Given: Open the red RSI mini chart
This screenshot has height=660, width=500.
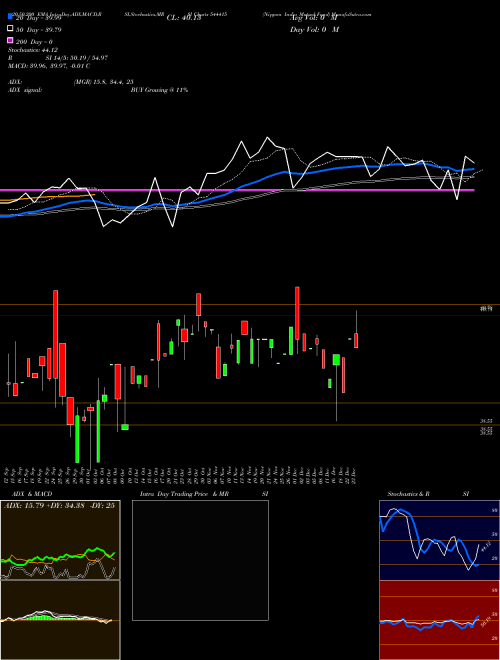Looking at the screenshot, I should tap(439, 620).
